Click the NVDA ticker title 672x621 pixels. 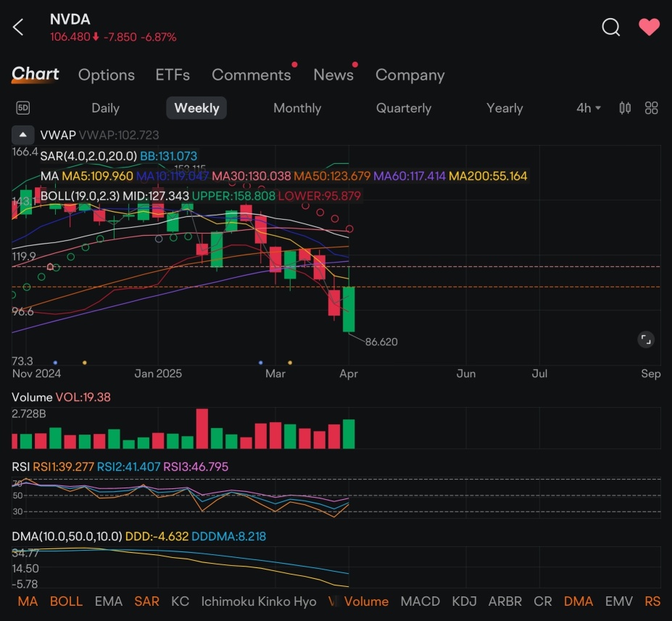click(70, 20)
